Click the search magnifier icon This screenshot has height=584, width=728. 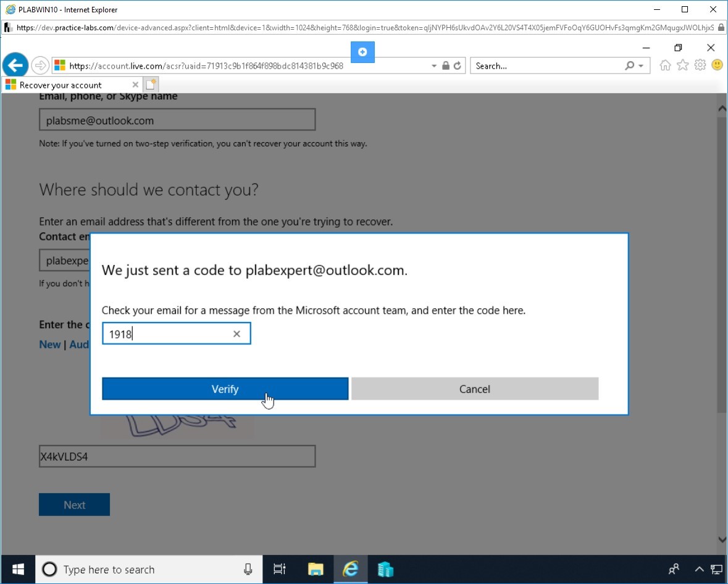[x=629, y=66]
